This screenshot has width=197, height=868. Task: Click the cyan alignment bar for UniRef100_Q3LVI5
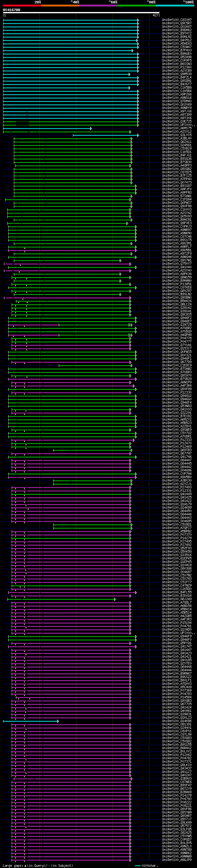106,135
